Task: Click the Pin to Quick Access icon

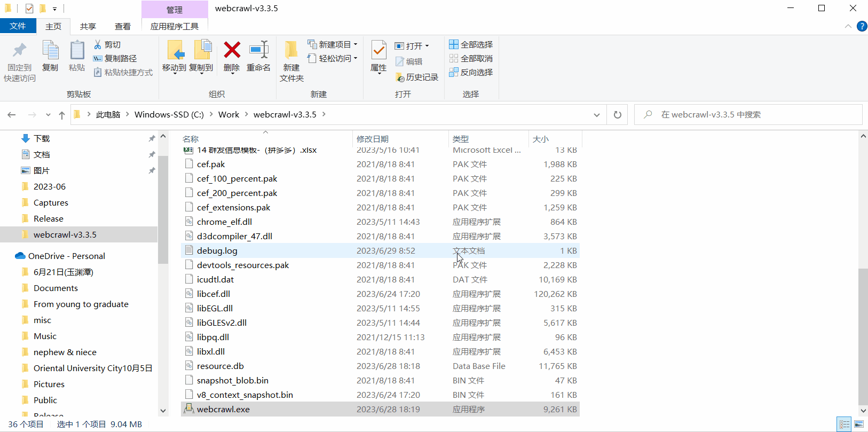Action: pos(20,51)
